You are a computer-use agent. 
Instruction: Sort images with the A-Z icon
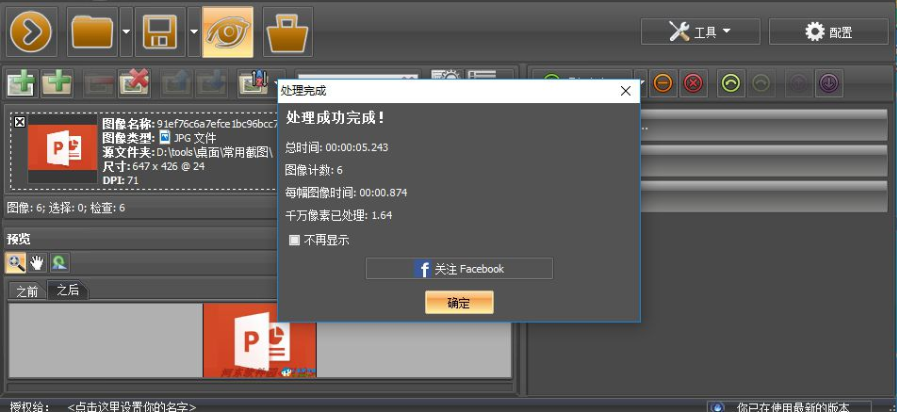[x=253, y=84]
